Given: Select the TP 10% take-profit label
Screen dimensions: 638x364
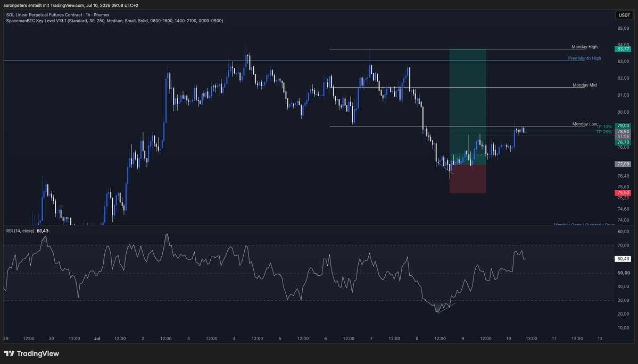Looking at the screenshot, I should point(604,127).
